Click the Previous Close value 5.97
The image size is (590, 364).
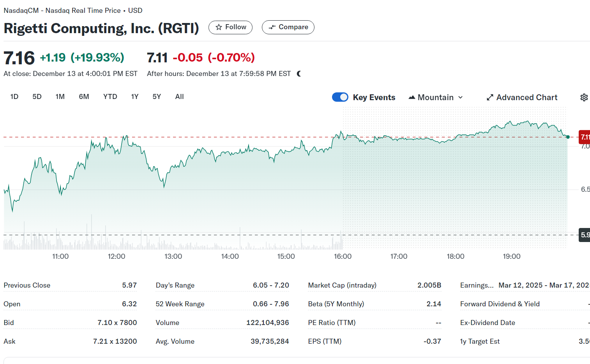(129, 285)
